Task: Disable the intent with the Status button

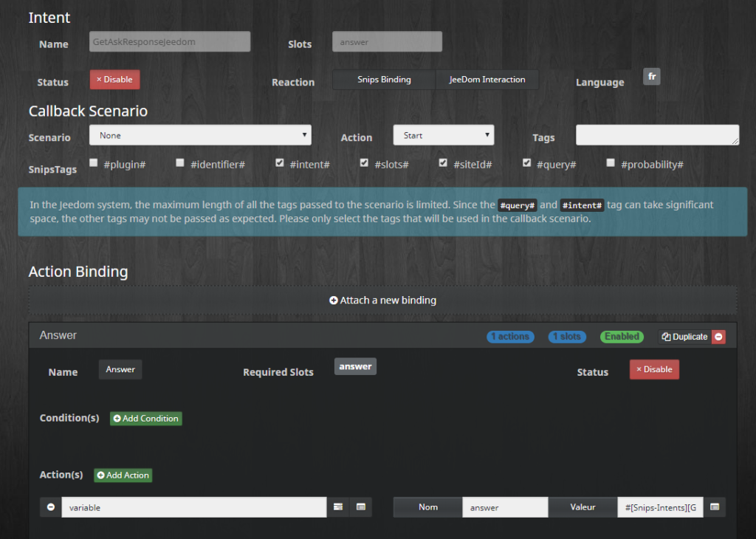Action: [114, 80]
